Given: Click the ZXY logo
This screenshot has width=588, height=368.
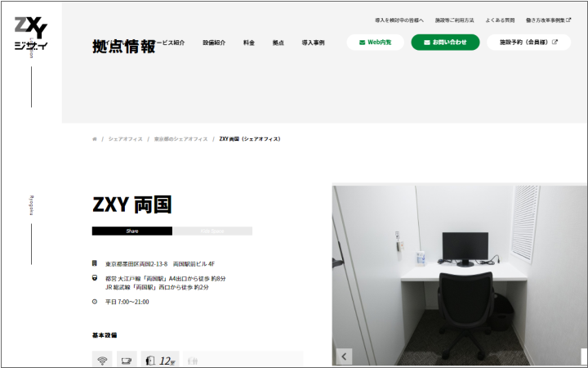Looking at the screenshot, I should click(31, 34).
